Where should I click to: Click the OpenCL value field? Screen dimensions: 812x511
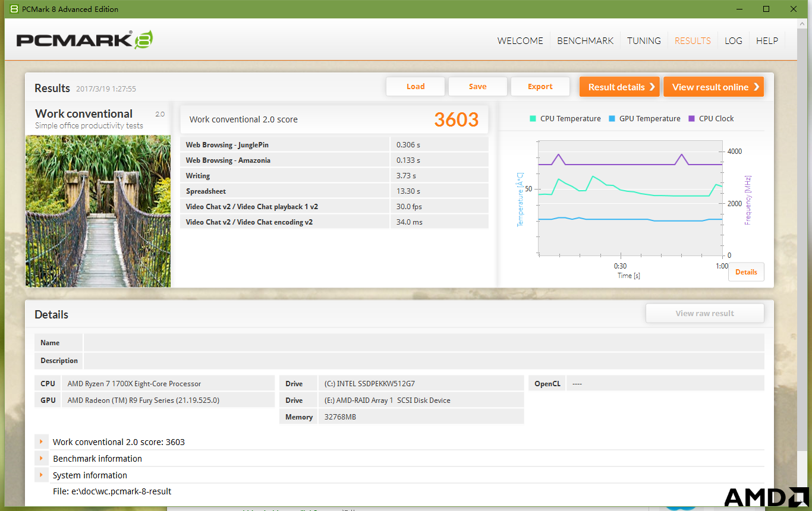click(665, 383)
